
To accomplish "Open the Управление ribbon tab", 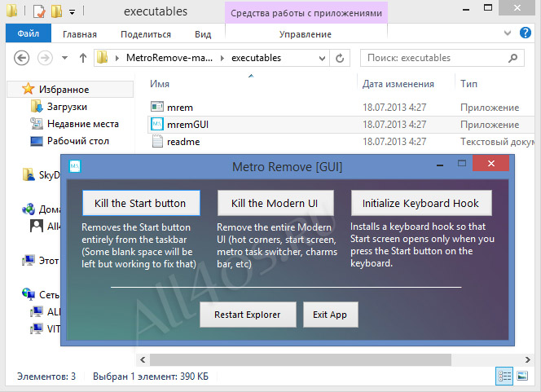I will (x=306, y=34).
